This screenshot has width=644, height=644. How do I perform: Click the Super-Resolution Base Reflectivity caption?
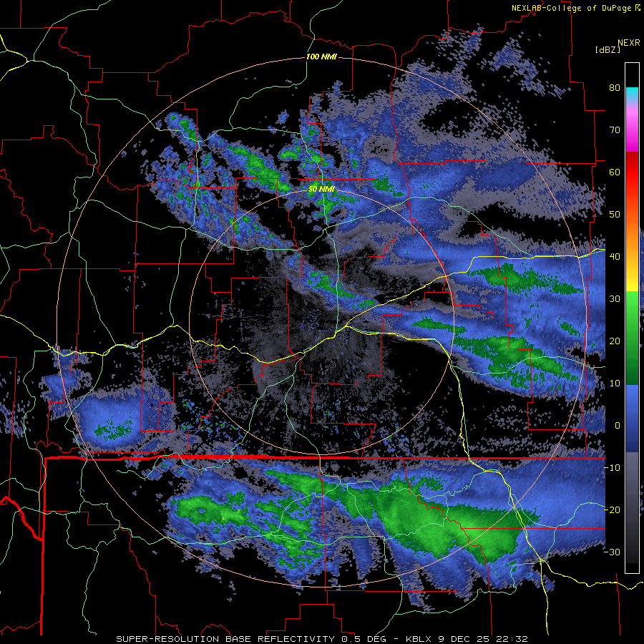click(x=321, y=639)
